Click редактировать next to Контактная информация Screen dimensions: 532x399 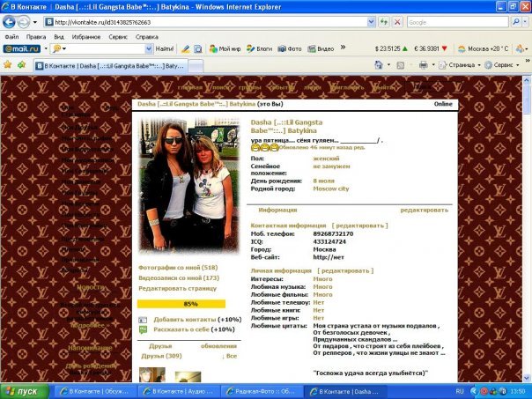[x=359, y=225]
